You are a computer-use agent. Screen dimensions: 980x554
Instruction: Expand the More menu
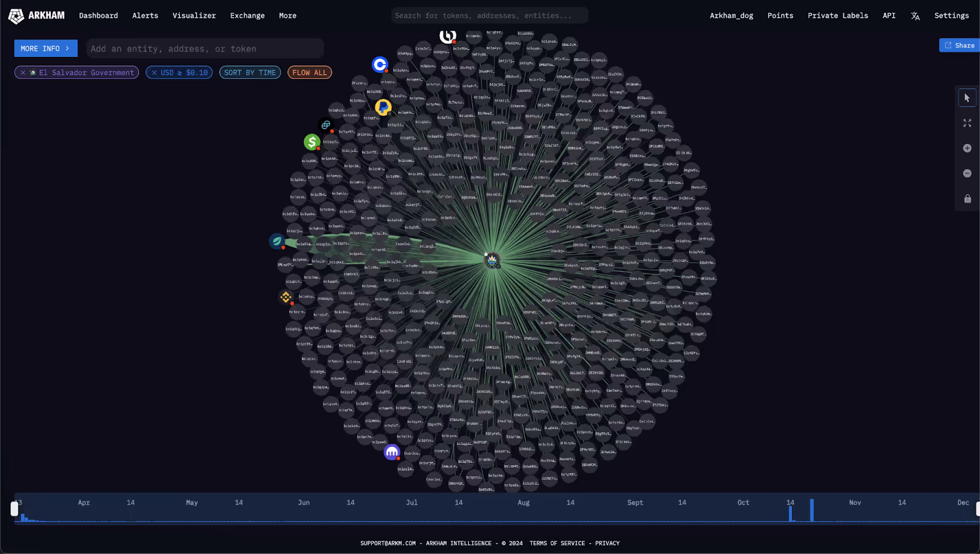click(287, 16)
